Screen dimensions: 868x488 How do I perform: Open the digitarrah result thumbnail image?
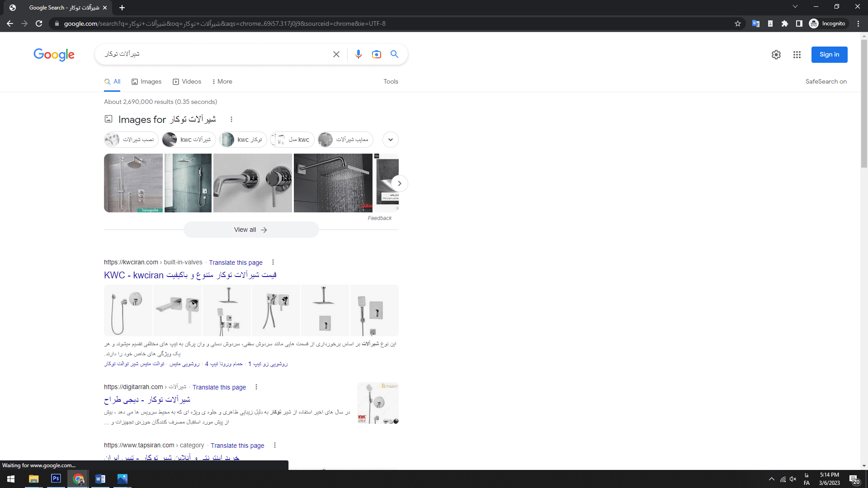(378, 403)
